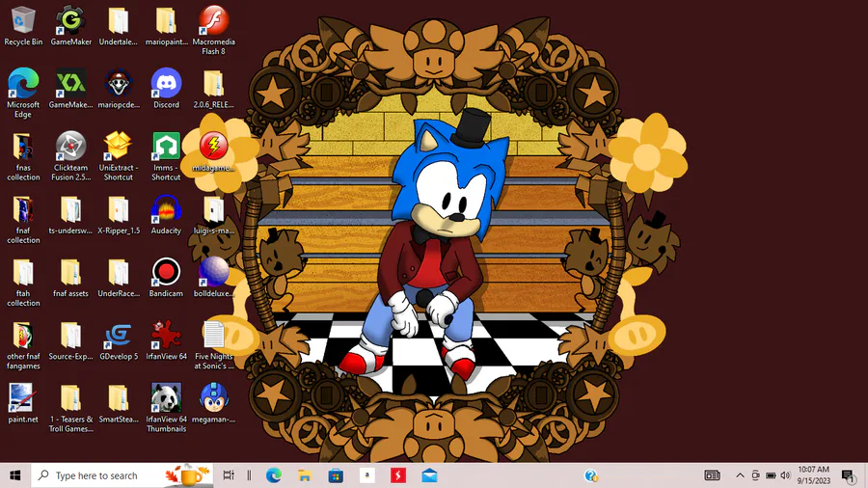This screenshot has height=488, width=868.
Task: Open IrfanView 64 red icon
Action: [166, 340]
